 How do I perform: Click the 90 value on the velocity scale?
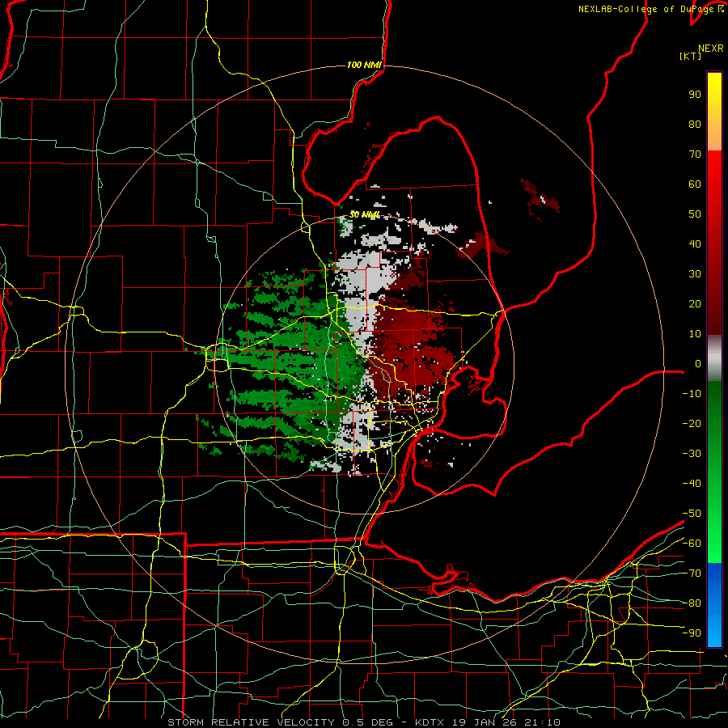pos(695,95)
